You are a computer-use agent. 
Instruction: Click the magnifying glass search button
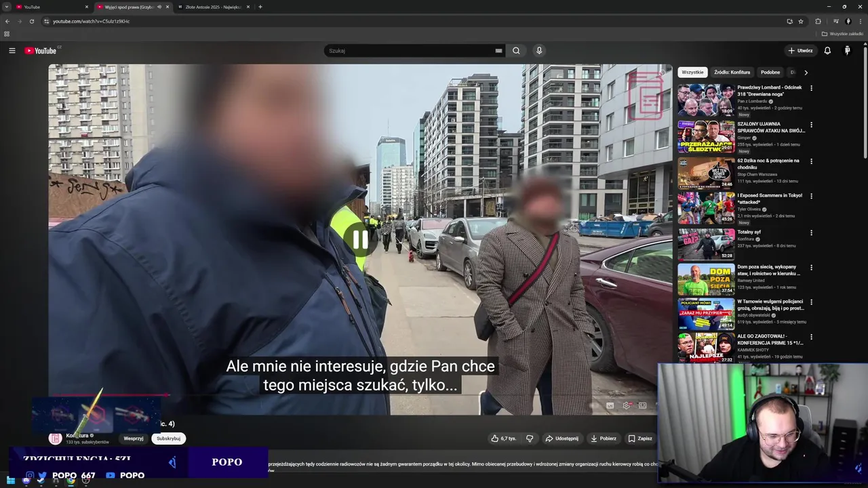click(x=516, y=51)
